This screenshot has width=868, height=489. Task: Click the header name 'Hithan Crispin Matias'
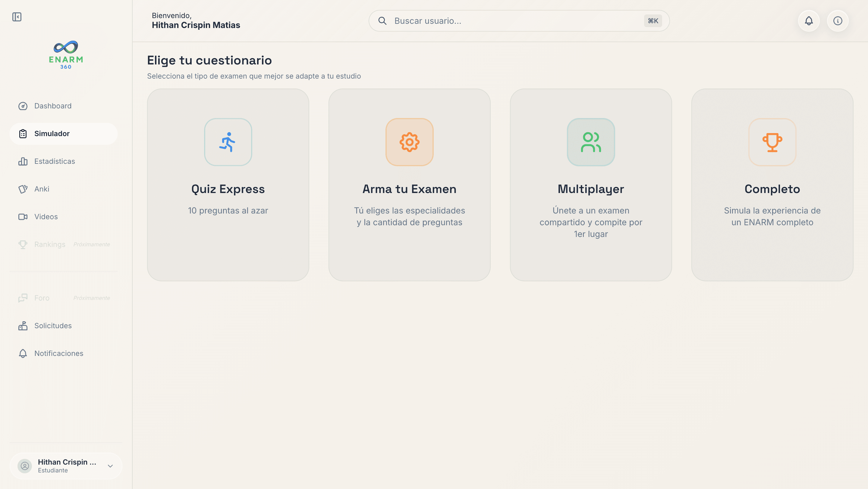pyautogui.click(x=196, y=25)
